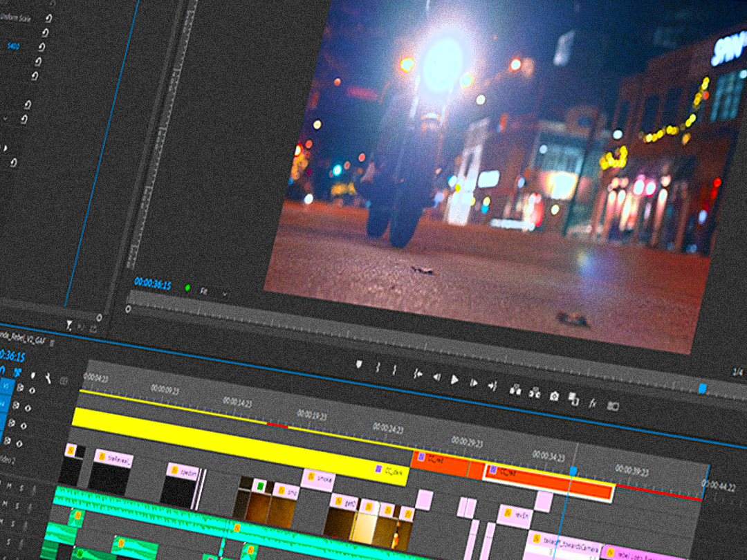Expand the collapsed Effect Controls property triangle
The width and height of the screenshot is (747, 560).
click(x=5, y=149)
